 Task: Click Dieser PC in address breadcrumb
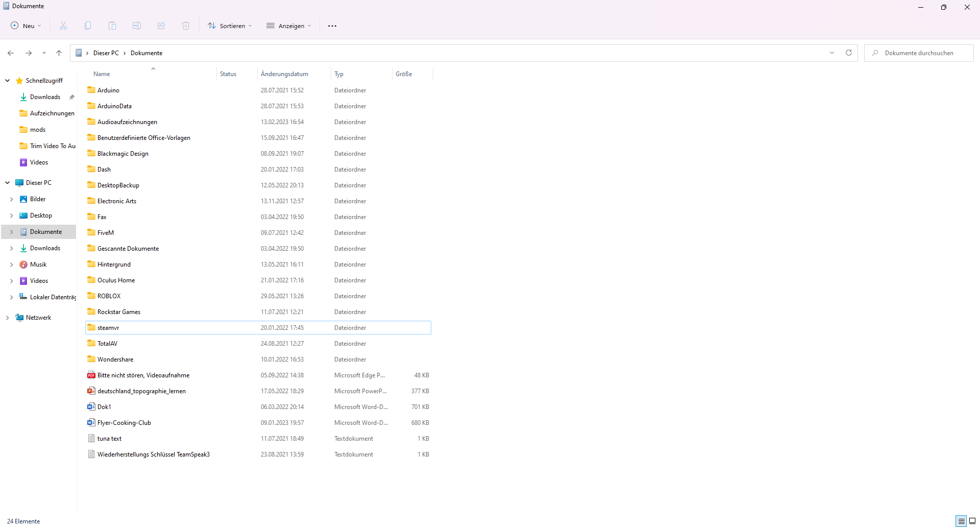tap(106, 53)
